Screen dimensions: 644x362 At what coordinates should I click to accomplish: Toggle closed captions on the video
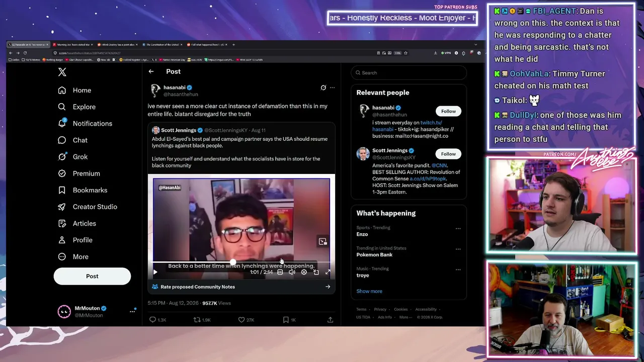click(280, 272)
